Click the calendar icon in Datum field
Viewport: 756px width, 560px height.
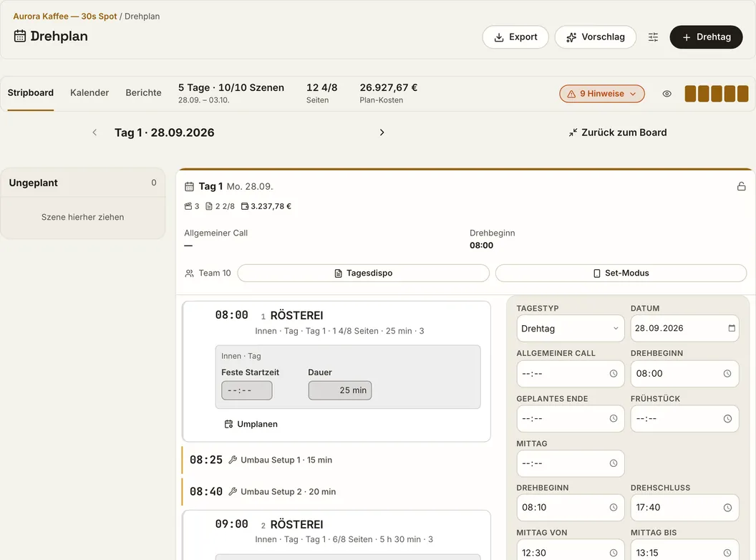click(x=732, y=328)
